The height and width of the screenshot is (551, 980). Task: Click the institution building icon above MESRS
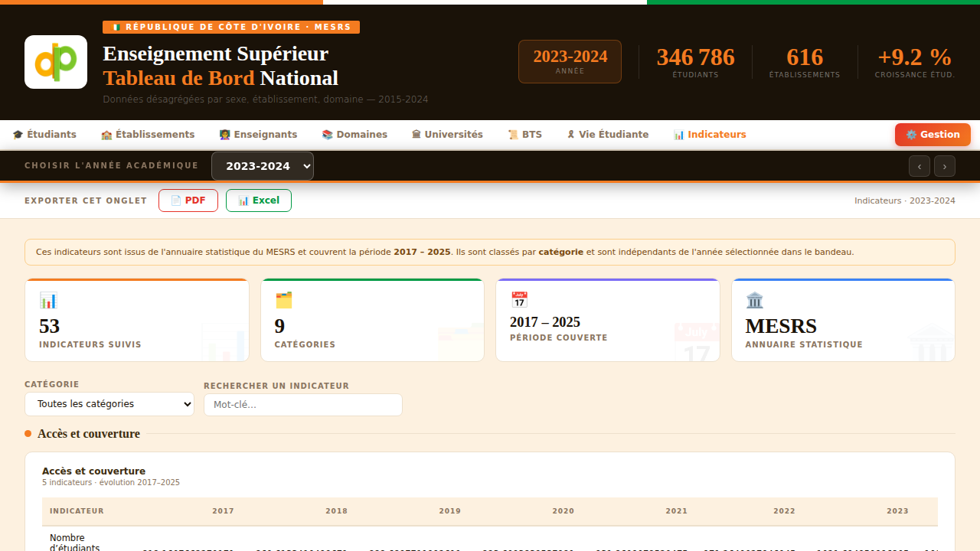pos(755,300)
